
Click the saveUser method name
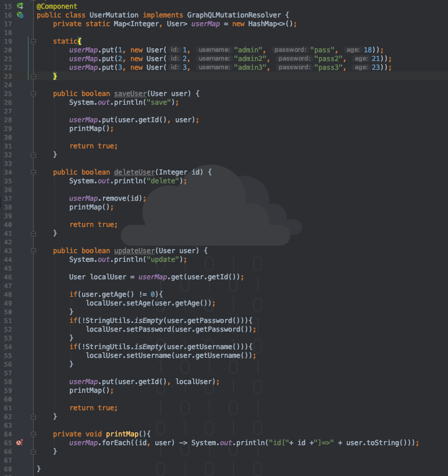[130, 94]
